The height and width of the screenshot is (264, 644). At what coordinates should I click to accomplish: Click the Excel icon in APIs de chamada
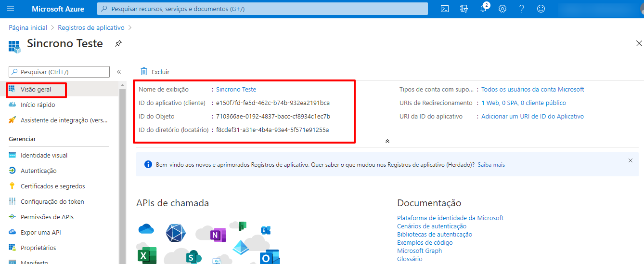tap(147, 255)
